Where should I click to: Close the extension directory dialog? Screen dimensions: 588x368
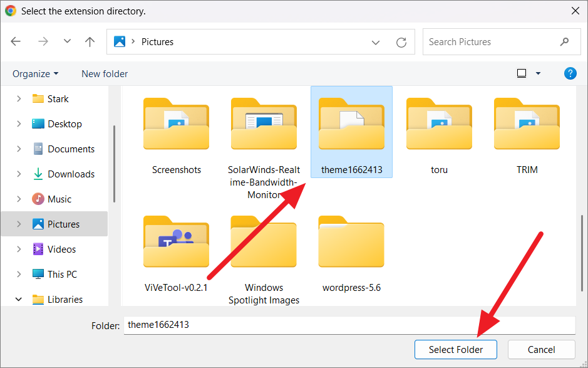point(575,11)
